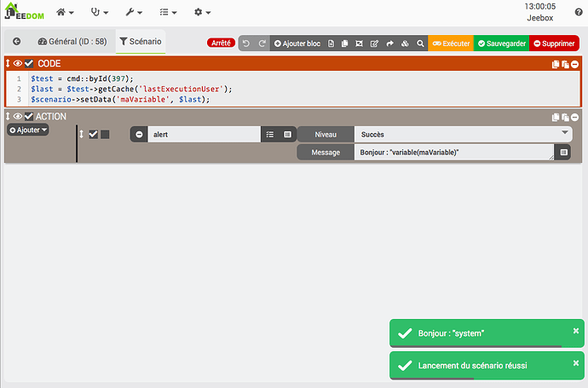Open the gear Settings menu
Image resolution: width=588 pixels, height=388 pixels.
pos(202,13)
